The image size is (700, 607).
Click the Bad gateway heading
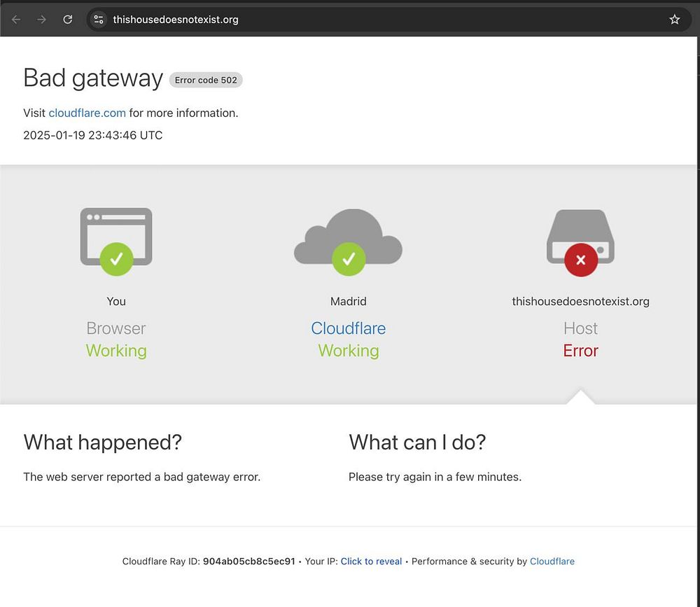[93, 78]
